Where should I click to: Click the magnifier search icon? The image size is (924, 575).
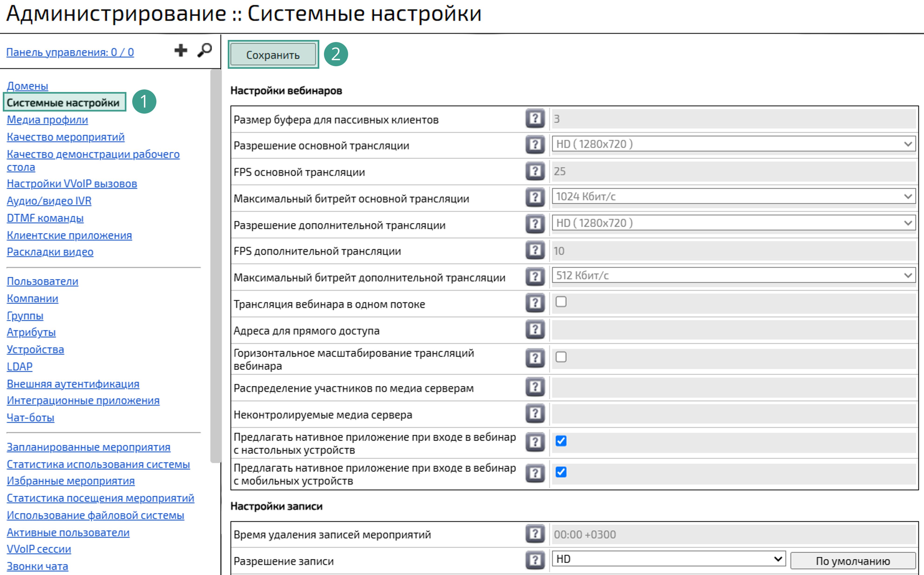tap(205, 50)
